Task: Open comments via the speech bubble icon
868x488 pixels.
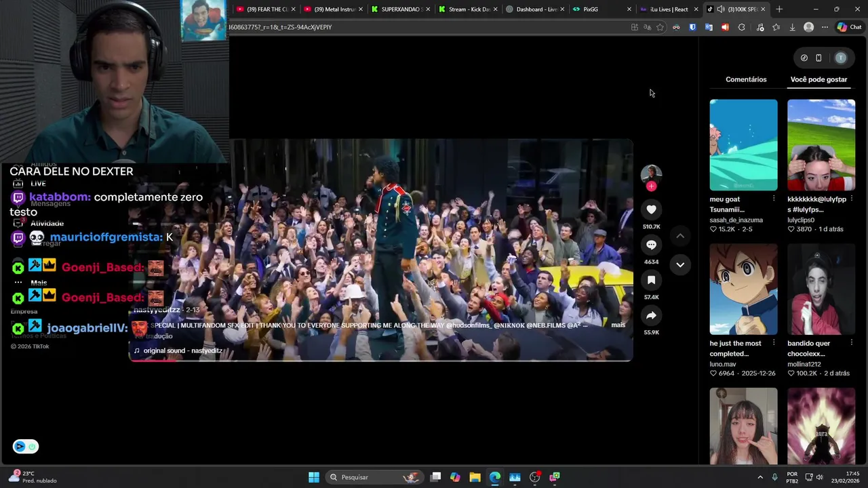Action: tap(651, 245)
